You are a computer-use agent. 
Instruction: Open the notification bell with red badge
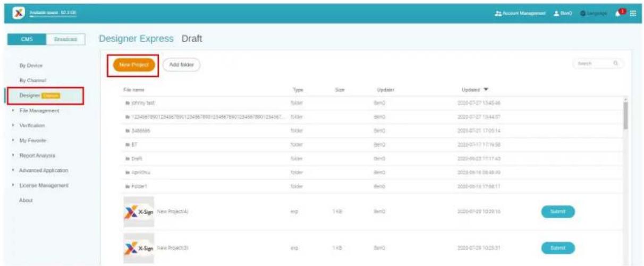pyautogui.click(x=621, y=12)
